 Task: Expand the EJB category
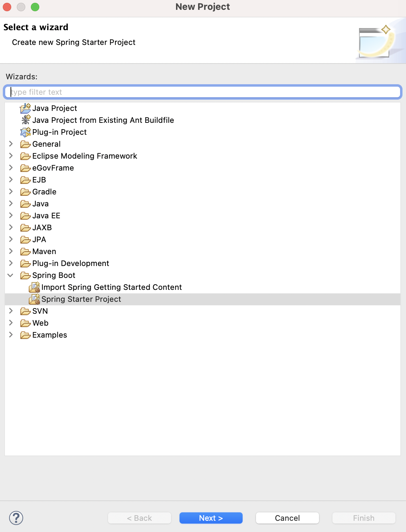tap(11, 180)
